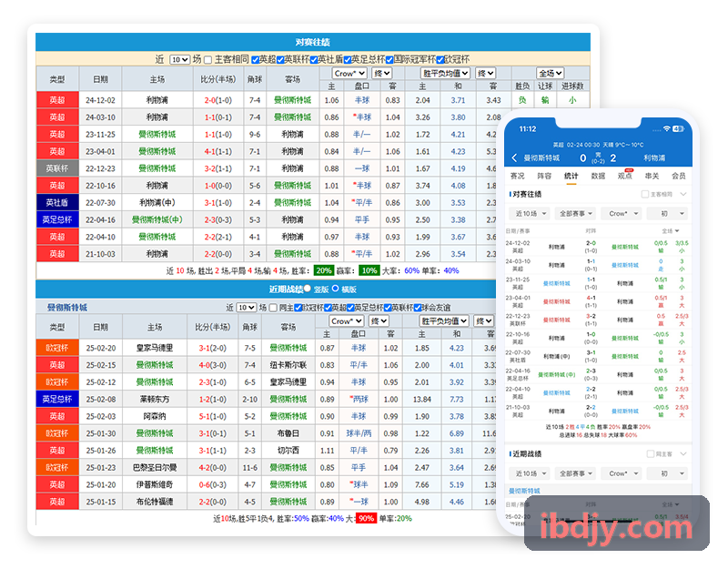Image resolution: width=728 pixels, height=569 pixels.
Task: Click 伊普斯维奇 in 25-01-20 row
Action: 155,484
